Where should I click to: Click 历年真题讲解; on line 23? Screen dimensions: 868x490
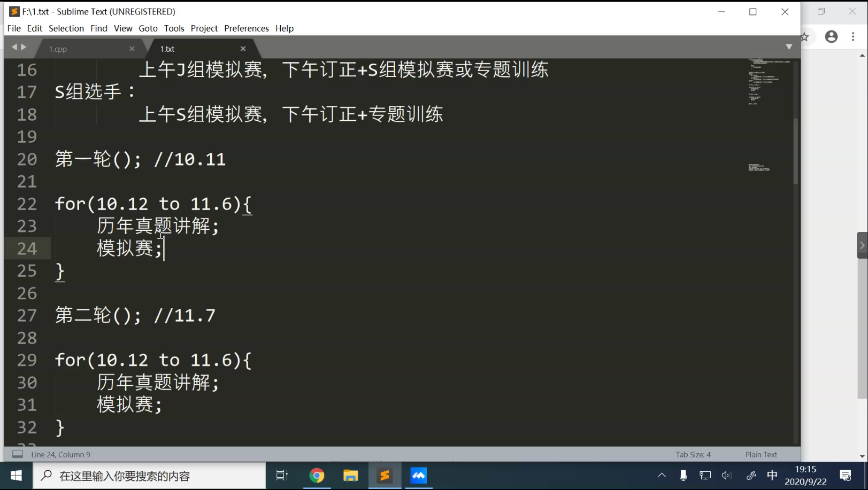[x=158, y=226]
